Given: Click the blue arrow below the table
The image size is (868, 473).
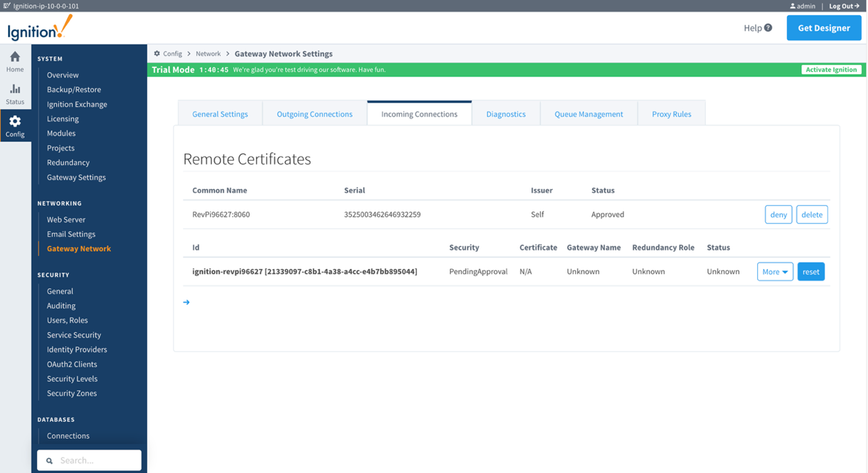Looking at the screenshot, I should pyautogui.click(x=186, y=302).
